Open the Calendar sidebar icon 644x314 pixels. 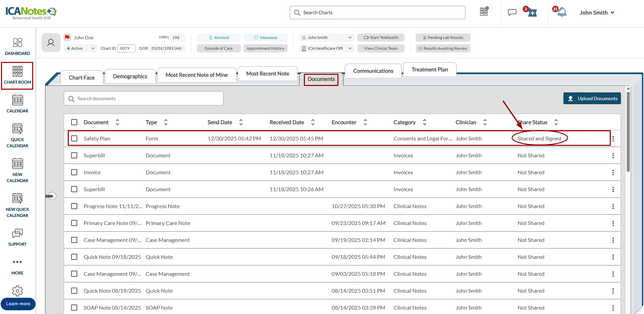click(x=17, y=104)
